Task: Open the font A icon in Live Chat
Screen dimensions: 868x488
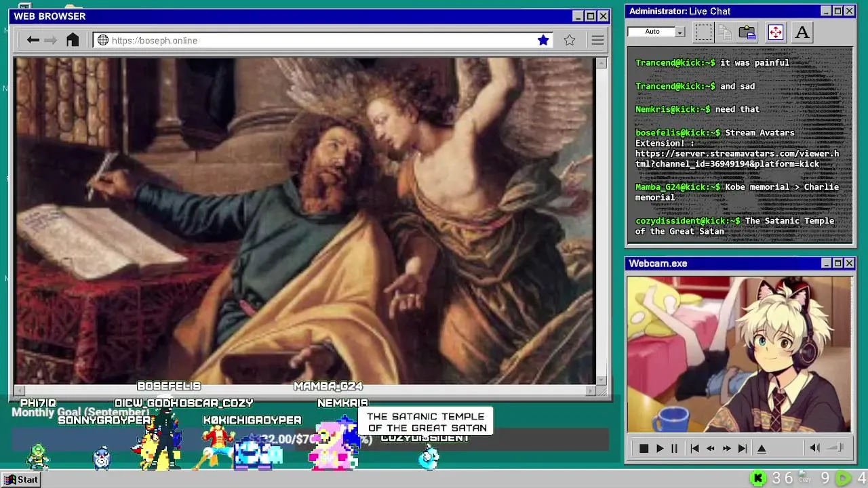Action: (x=802, y=32)
